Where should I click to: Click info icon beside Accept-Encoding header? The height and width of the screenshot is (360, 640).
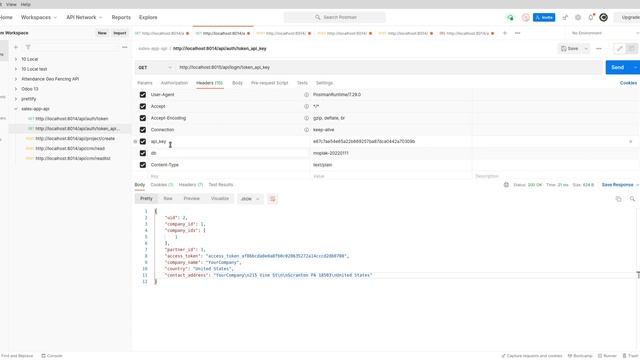[x=306, y=118]
